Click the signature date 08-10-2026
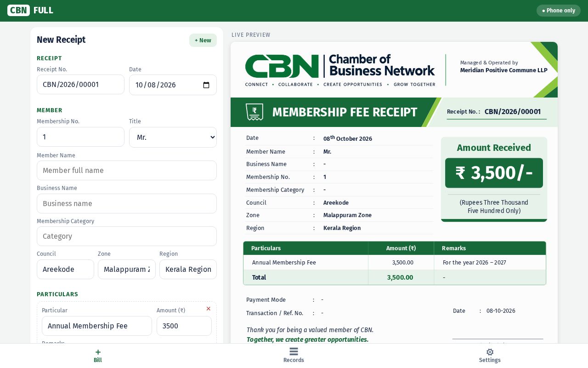The height and width of the screenshot is (368, 588). pos(501,310)
